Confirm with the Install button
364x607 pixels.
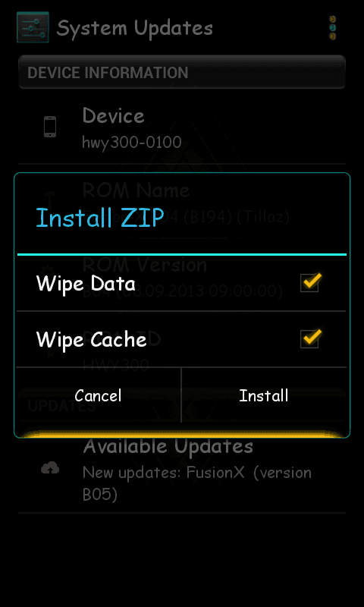coord(264,395)
